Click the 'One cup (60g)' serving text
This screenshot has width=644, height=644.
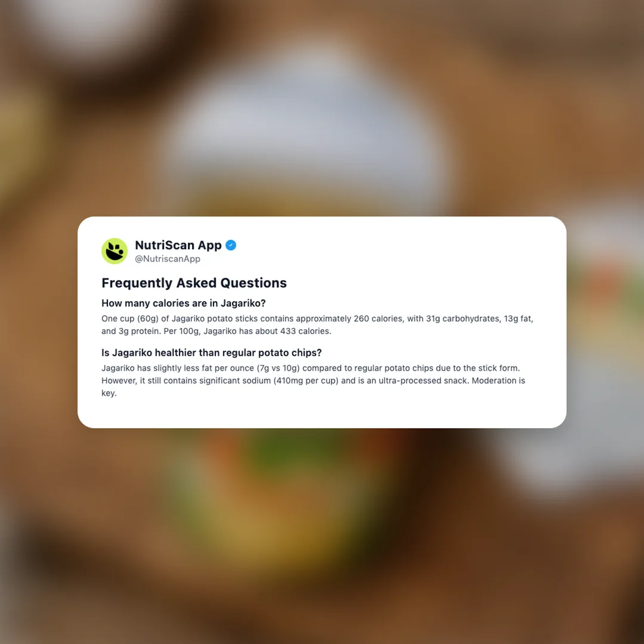(130, 318)
